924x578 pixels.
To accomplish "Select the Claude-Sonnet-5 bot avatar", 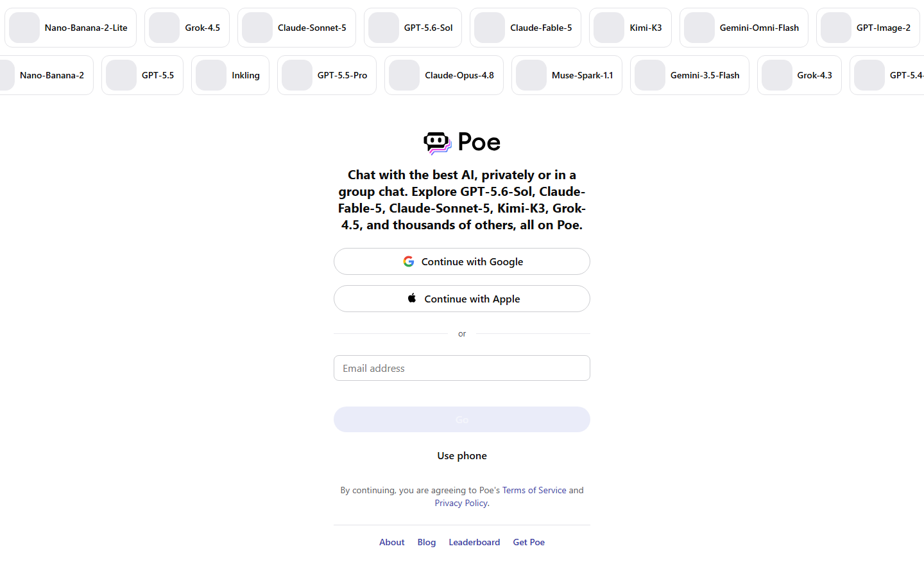I will point(257,28).
